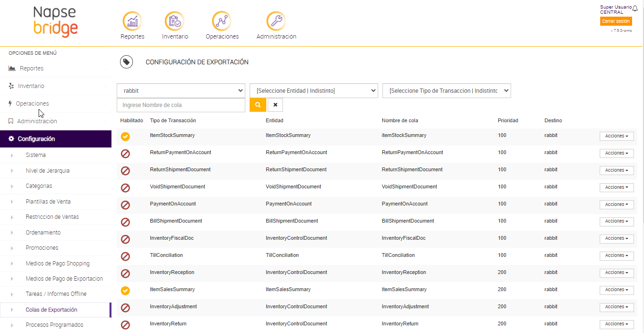Click the X button to clear the search

[275, 104]
